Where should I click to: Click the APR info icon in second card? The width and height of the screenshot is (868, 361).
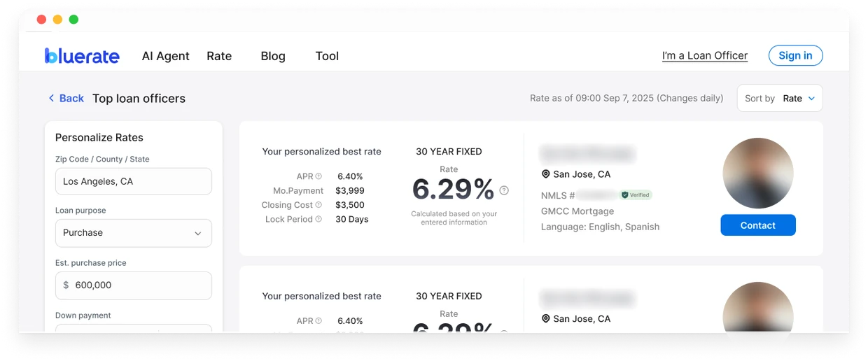pos(318,321)
